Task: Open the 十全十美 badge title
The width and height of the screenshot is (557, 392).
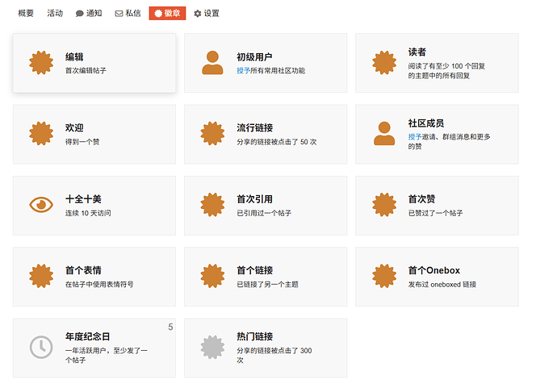Action: (x=83, y=199)
